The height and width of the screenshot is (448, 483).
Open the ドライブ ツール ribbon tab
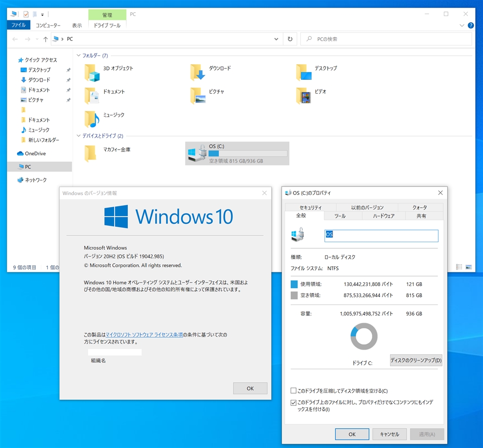pyautogui.click(x=107, y=25)
